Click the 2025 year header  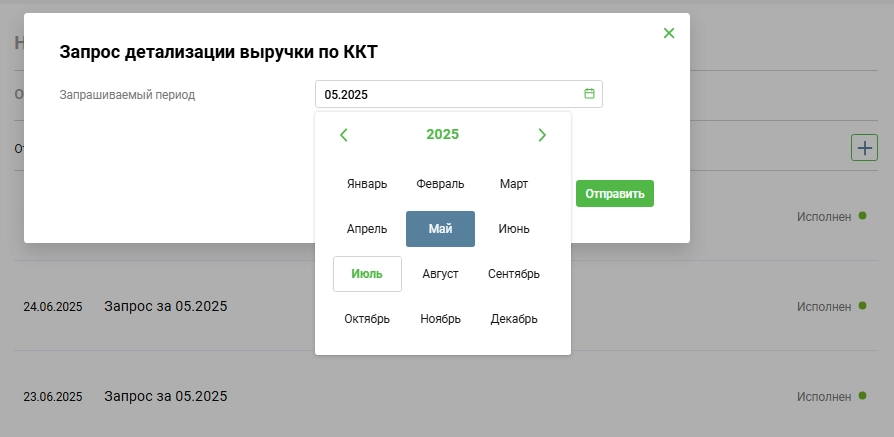(x=442, y=135)
